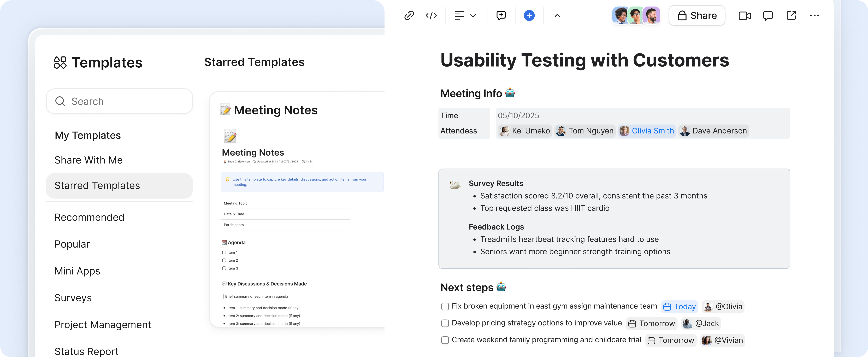Open the Surveys category

tap(73, 298)
